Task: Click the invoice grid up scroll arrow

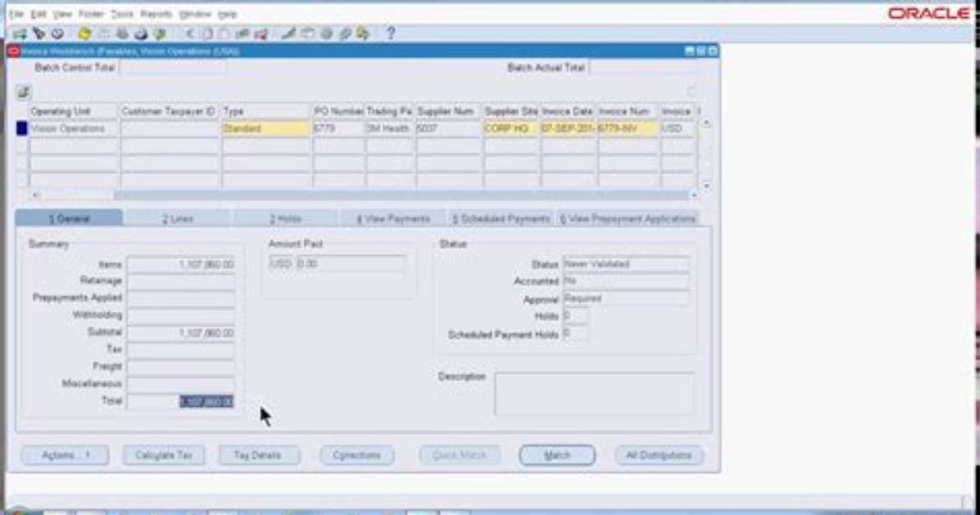Action: (x=706, y=124)
